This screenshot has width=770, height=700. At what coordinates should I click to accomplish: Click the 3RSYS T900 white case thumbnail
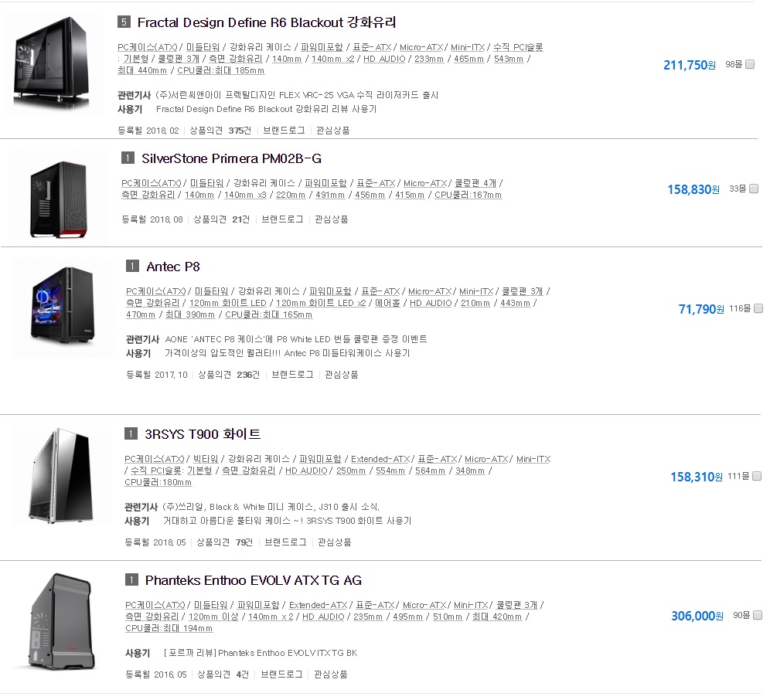(61, 476)
